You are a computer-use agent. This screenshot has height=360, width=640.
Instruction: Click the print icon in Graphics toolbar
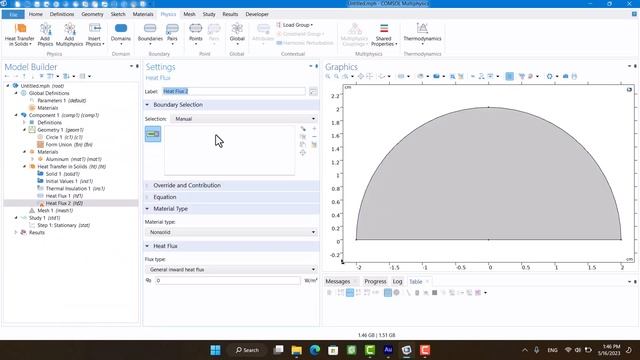(x=574, y=76)
